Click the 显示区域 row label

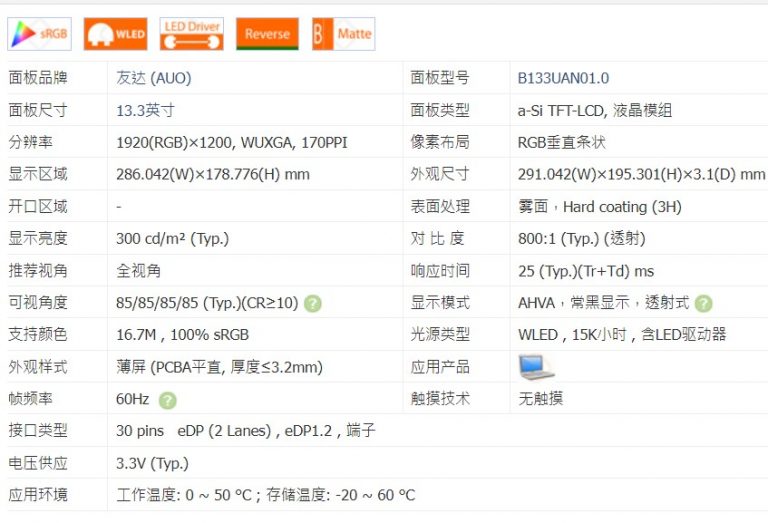coord(38,174)
